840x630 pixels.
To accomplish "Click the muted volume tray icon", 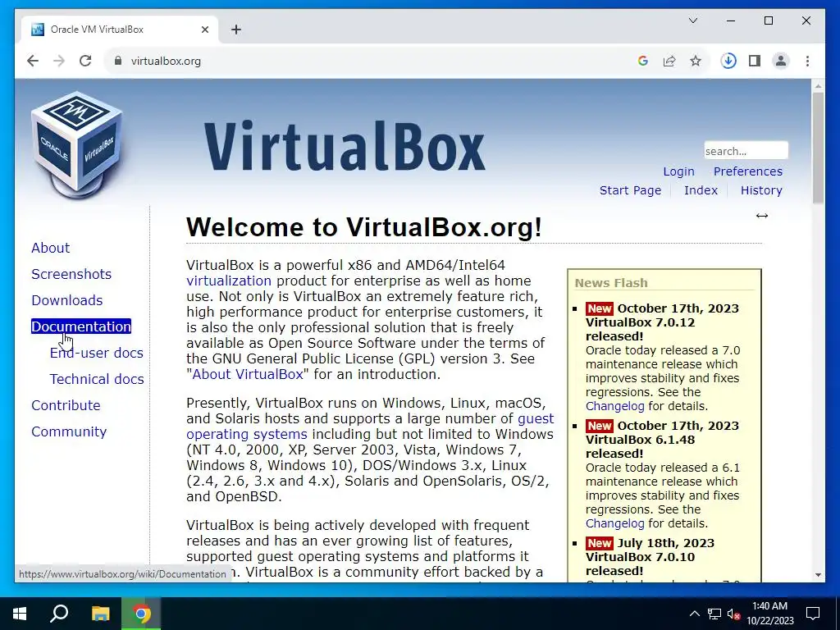I will pos(734,614).
